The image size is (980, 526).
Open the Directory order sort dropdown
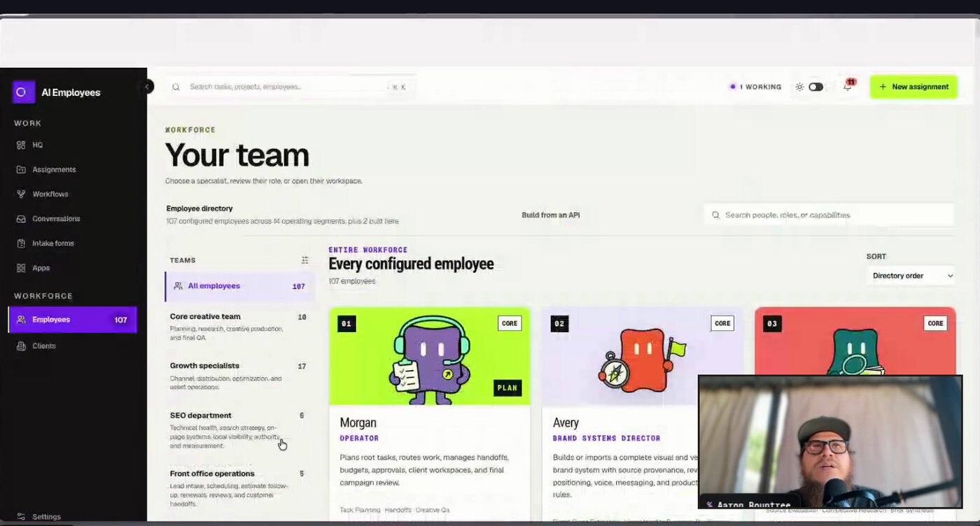coord(911,276)
